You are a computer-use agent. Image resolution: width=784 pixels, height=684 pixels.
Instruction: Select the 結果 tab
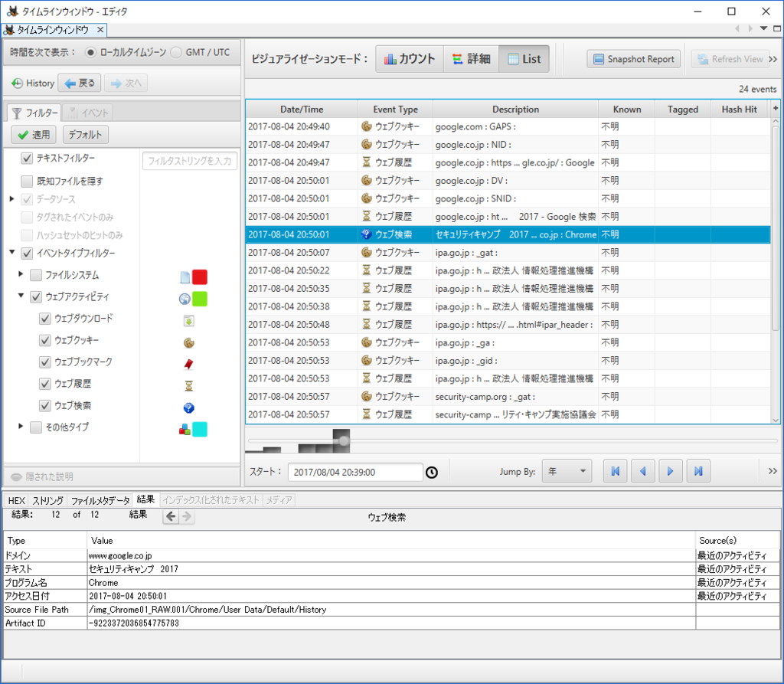point(145,499)
